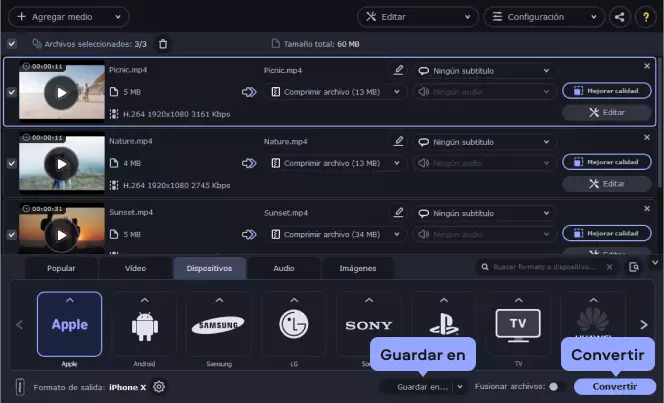Image resolution: width=664 pixels, height=403 pixels.
Task: Click the Guardar en… button
Action: [x=422, y=386]
